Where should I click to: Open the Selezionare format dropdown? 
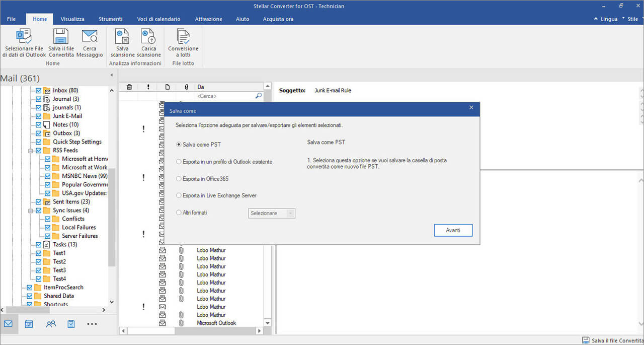click(272, 213)
